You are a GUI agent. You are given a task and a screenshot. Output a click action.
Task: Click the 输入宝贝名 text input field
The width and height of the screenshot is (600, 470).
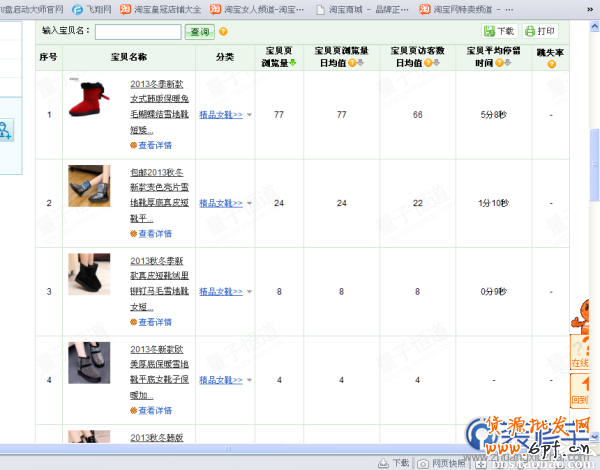(x=138, y=32)
